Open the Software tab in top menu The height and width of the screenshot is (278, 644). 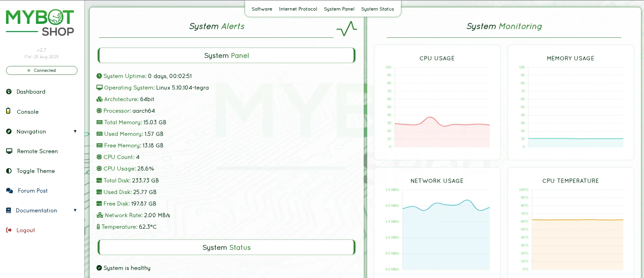[262, 9]
